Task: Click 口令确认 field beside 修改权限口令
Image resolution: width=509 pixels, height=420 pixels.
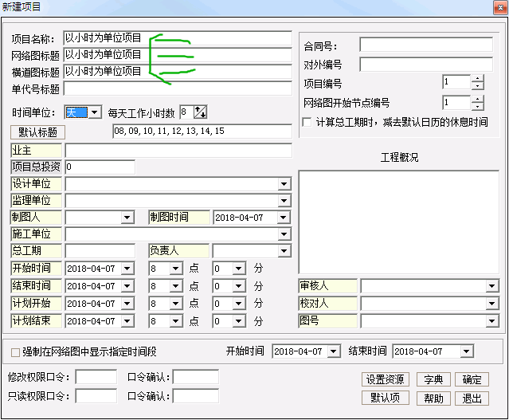Action: tap(195, 377)
